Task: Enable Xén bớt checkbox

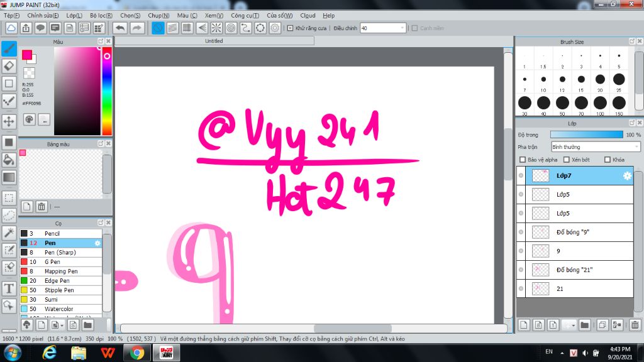Action: (567, 160)
